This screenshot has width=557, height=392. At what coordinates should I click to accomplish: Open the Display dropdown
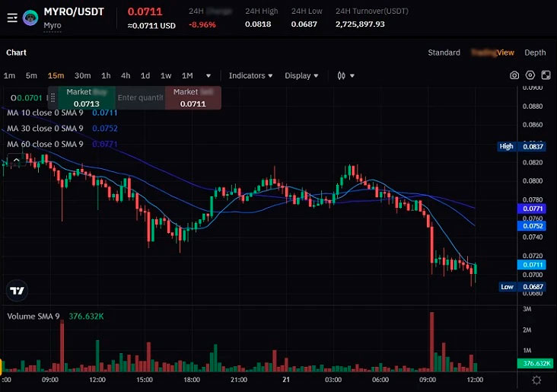(301, 75)
